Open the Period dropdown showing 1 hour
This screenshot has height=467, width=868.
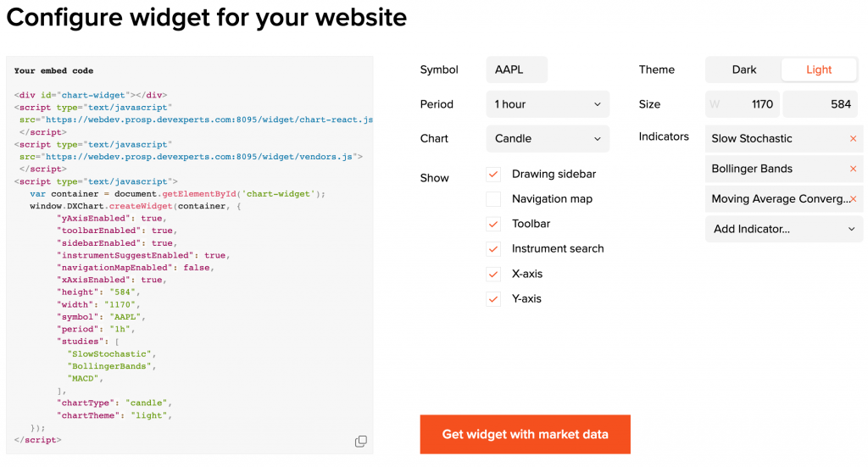pyautogui.click(x=548, y=104)
